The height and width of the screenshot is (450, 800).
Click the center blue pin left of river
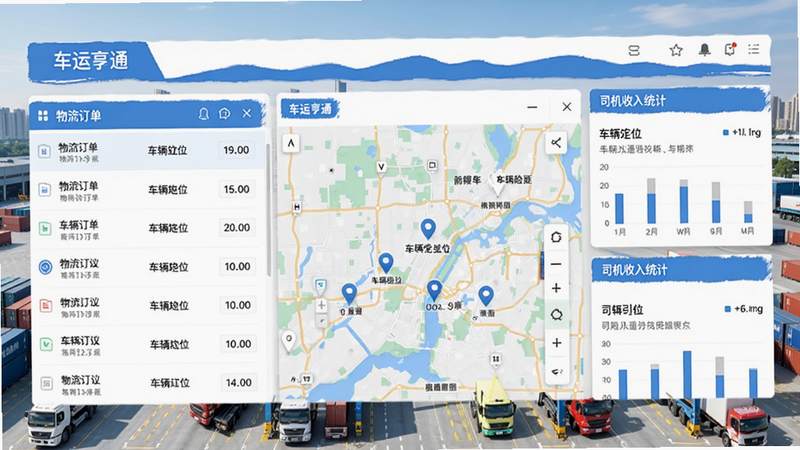(x=386, y=263)
